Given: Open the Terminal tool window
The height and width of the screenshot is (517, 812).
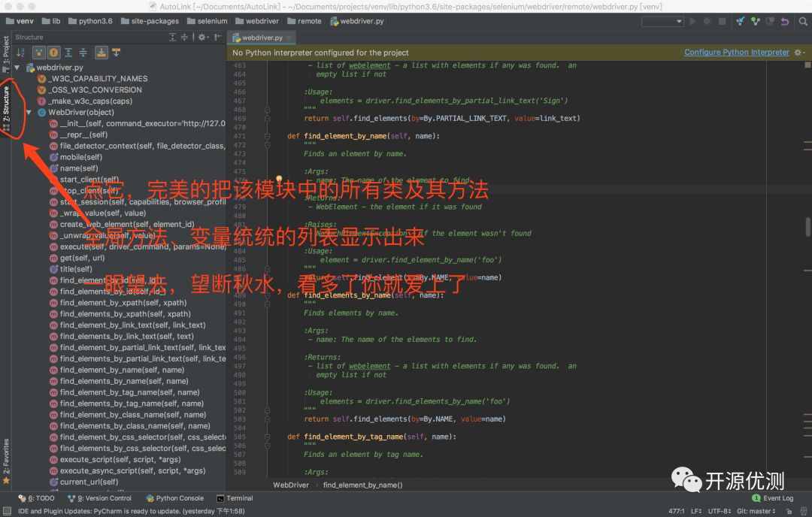Looking at the screenshot, I should coord(235,498).
